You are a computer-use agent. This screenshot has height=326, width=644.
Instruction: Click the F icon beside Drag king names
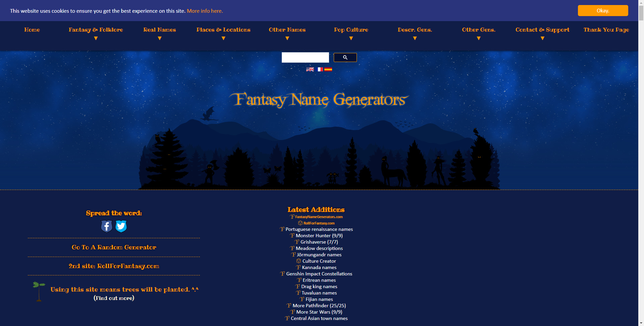298,286
